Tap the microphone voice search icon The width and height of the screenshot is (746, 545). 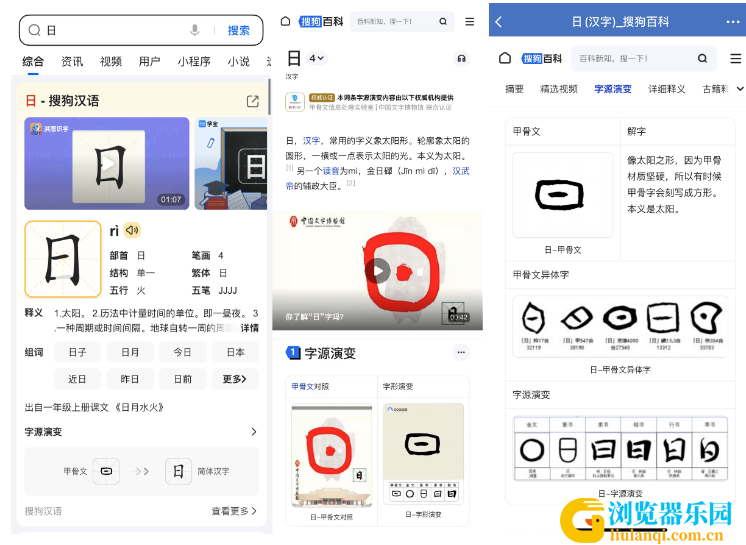click(194, 30)
